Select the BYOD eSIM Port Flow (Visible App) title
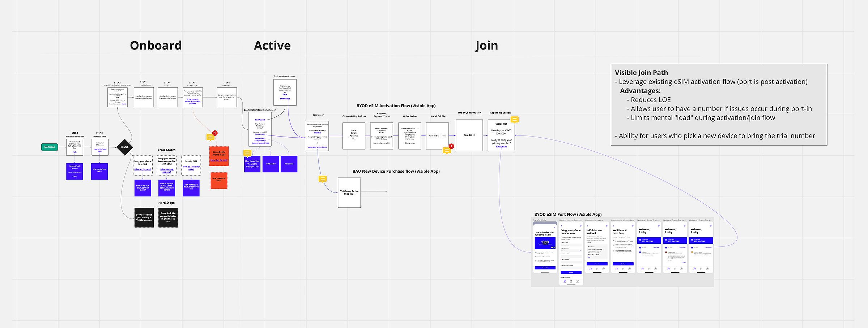The height and width of the screenshot is (328, 868). pyautogui.click(x=568, y=215)
